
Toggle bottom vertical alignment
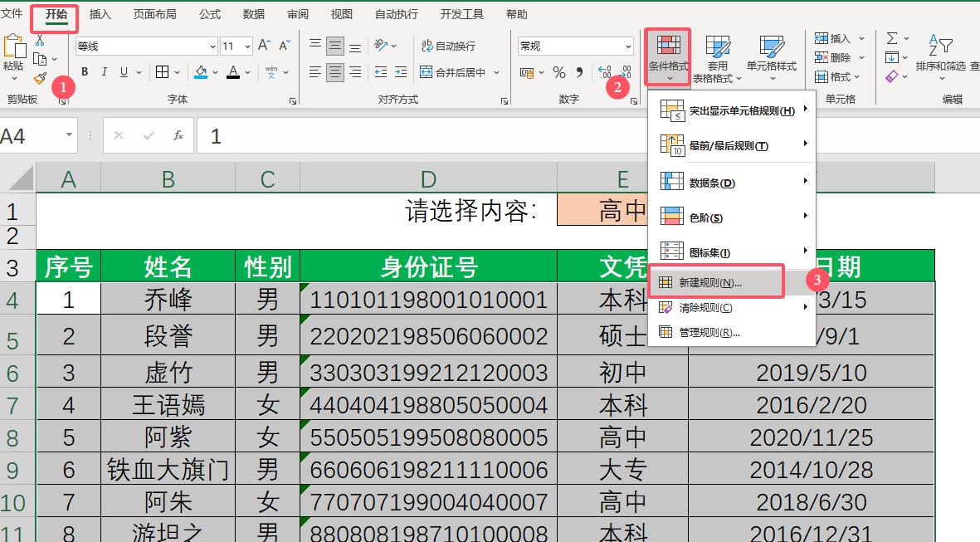click(355, 46)
